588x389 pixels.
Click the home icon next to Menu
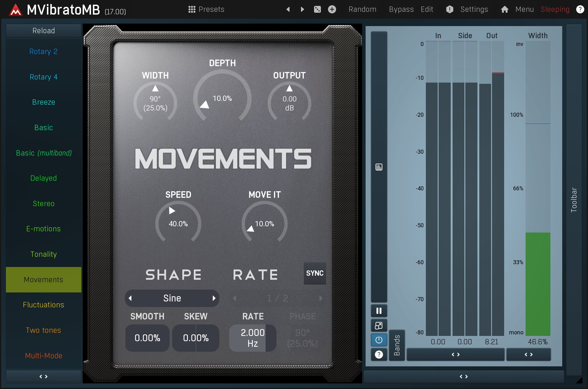tap(504, 9)
